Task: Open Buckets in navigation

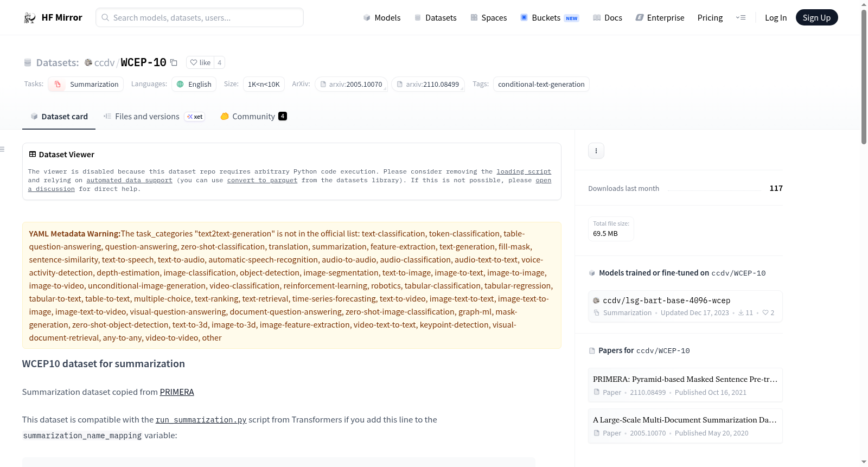Action: pos(550,18)
